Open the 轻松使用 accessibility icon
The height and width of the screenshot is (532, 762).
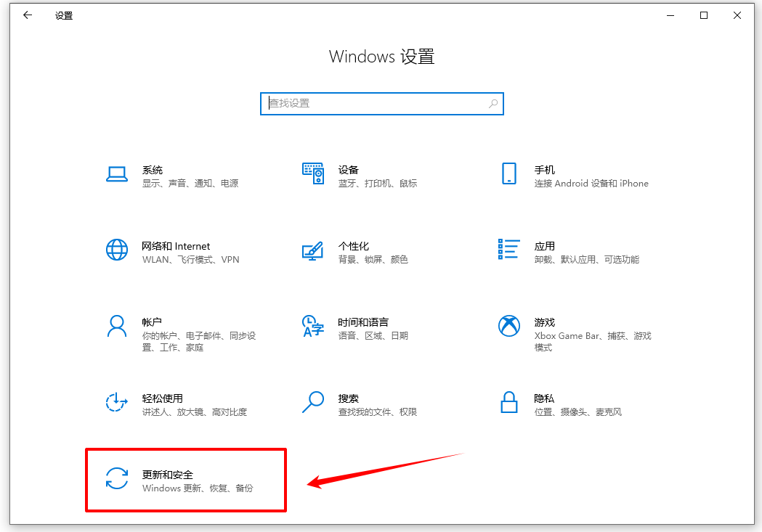117,402
